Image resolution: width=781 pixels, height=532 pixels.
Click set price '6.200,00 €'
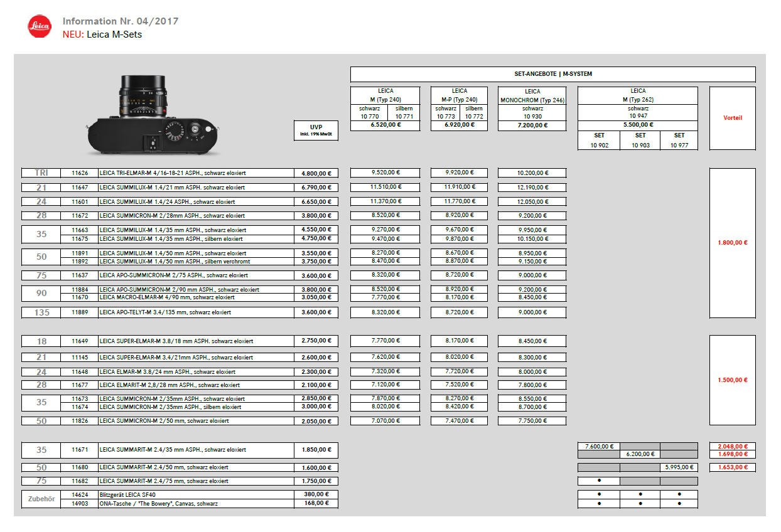[x=640, y=454]
